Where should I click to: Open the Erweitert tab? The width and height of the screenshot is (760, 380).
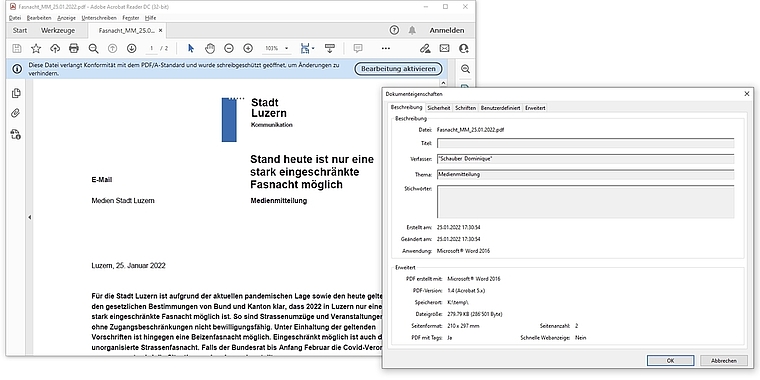click(x=536, y=108)
